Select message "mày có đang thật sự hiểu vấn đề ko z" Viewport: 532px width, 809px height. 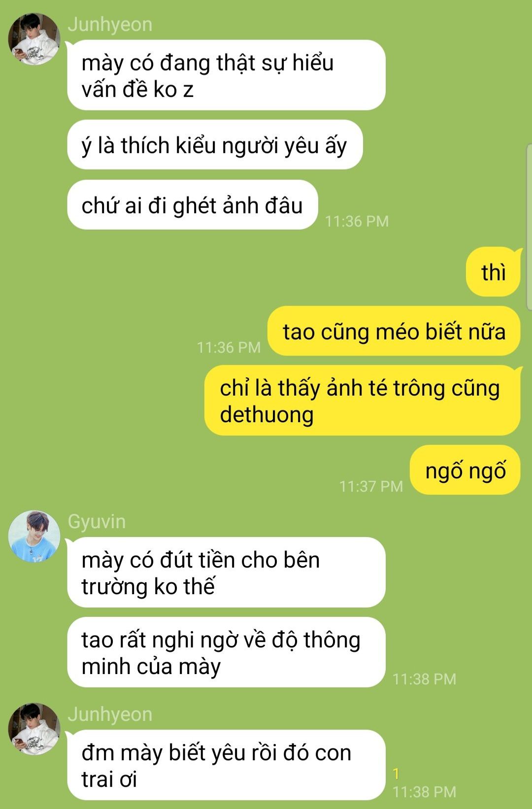[226, 75]
